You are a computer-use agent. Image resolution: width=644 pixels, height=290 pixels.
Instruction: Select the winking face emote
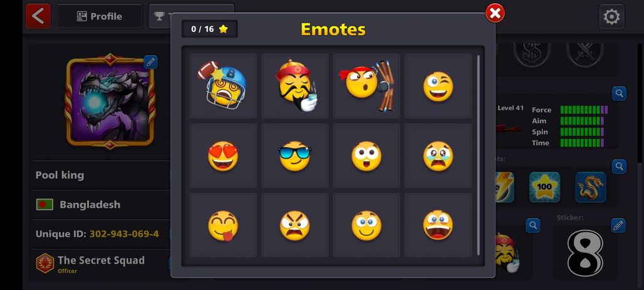439,86
